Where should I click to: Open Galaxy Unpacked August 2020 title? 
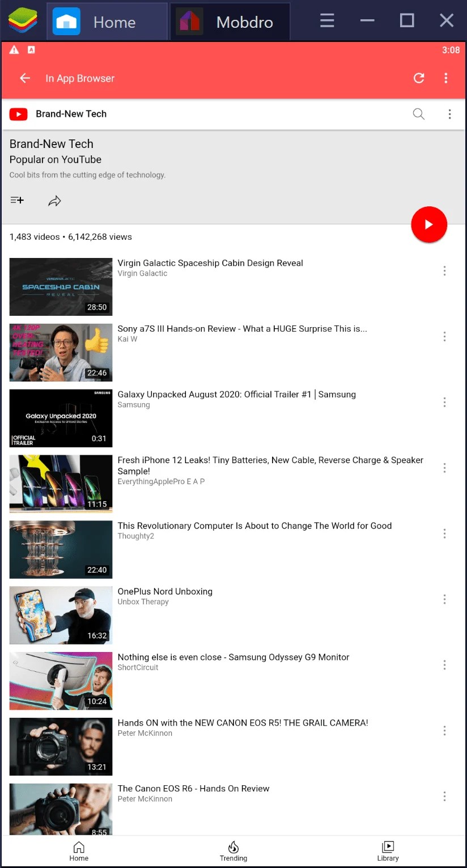[x=236, y=395]
